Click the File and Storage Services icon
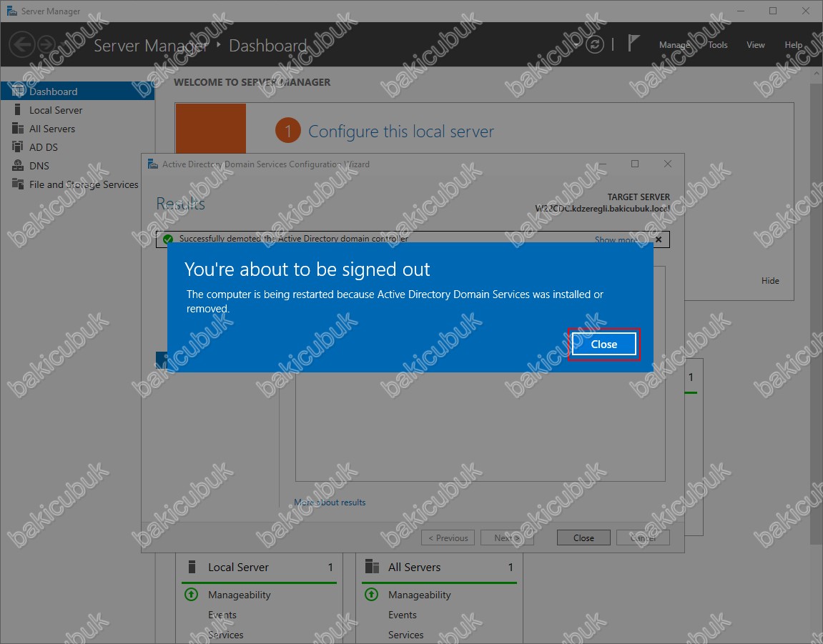Image resolution: width=823 pixels, height=644 pixels. pos(18,184)
